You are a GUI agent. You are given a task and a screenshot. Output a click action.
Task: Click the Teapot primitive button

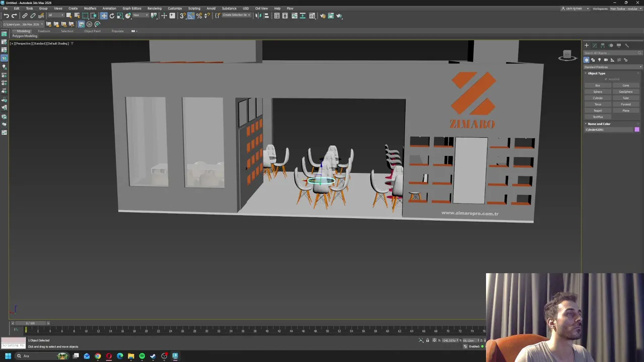click(x=598, y=111)
